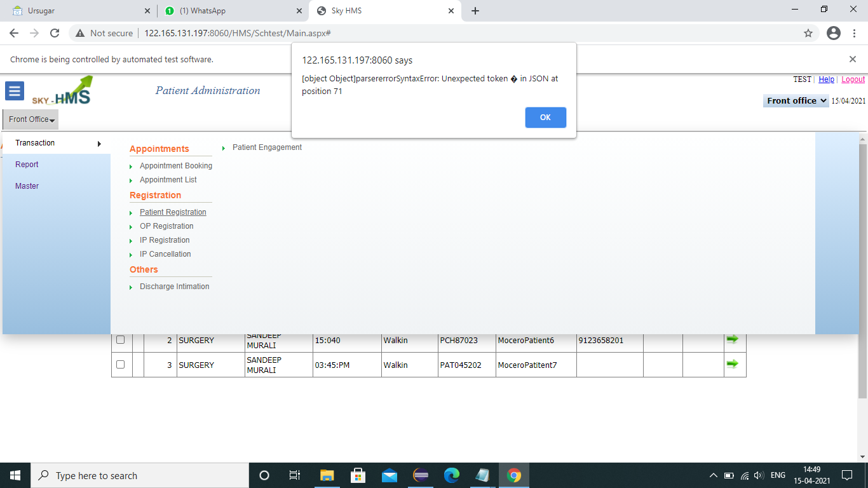The image size is (868, 488).
Task: Click the volume icon in system tray
Action: (759, 475)
